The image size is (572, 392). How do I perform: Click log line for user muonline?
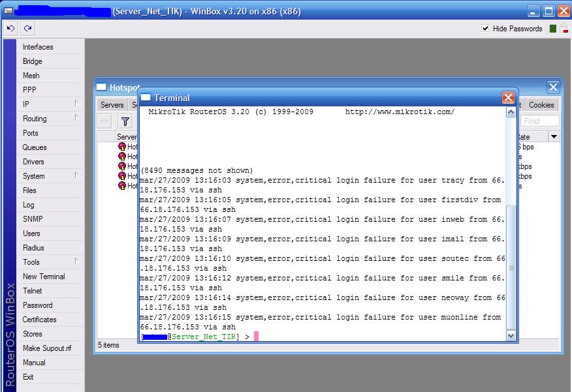coord(321,322)
